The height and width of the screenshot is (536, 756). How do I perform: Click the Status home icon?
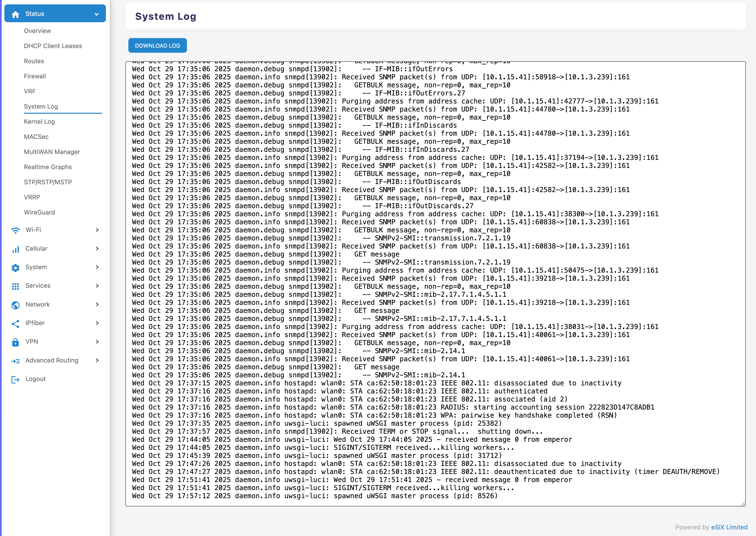[16, 14]
